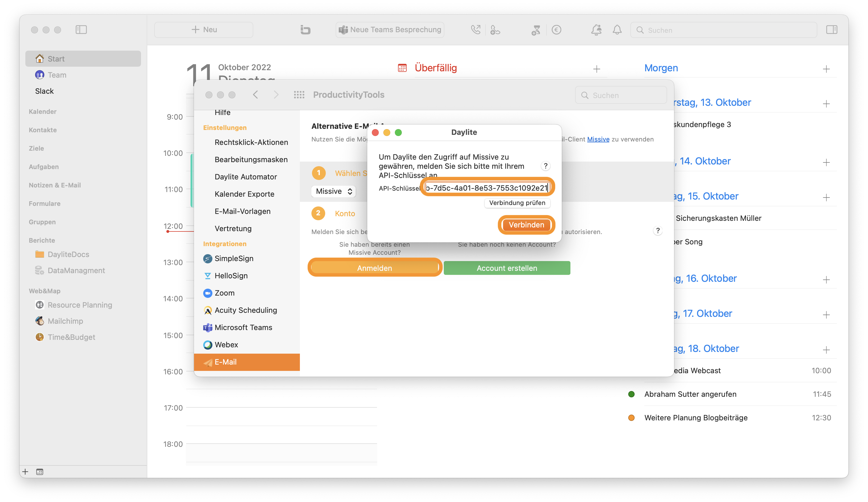Image resolution: width=868 pixels, height=502 pixels.
Task: Select the Acuity Scheduling integration
Action: coord(247,310)
